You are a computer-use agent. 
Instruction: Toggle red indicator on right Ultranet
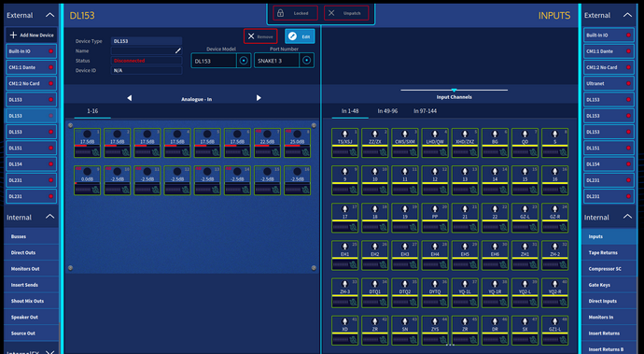click(x=628, y=83)
